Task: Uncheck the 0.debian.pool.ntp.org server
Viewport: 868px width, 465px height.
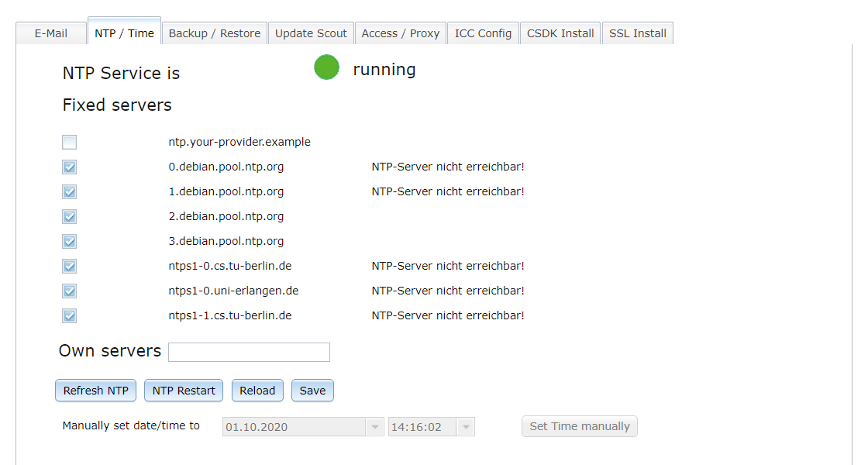Action: [x=70, y=167]
